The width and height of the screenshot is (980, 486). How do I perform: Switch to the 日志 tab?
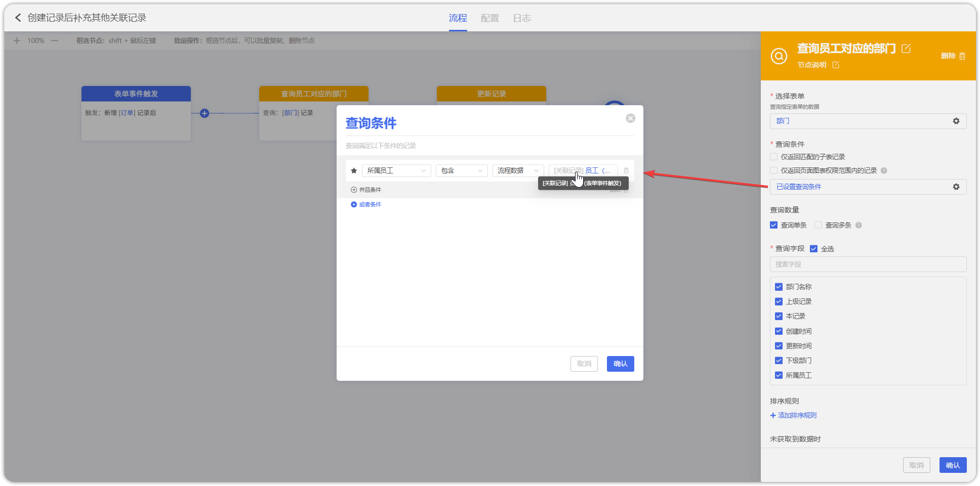[521, 18]
